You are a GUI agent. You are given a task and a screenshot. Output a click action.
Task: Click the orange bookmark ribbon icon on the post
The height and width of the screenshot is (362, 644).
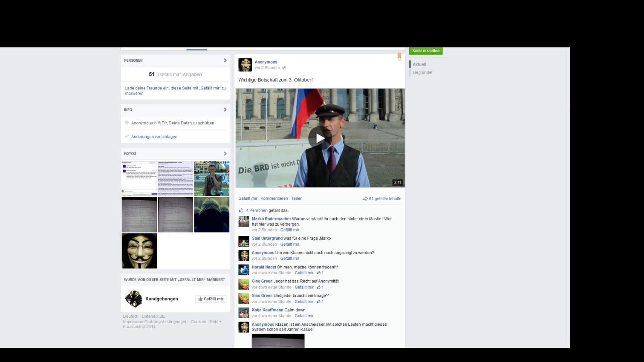pos(399,56)
